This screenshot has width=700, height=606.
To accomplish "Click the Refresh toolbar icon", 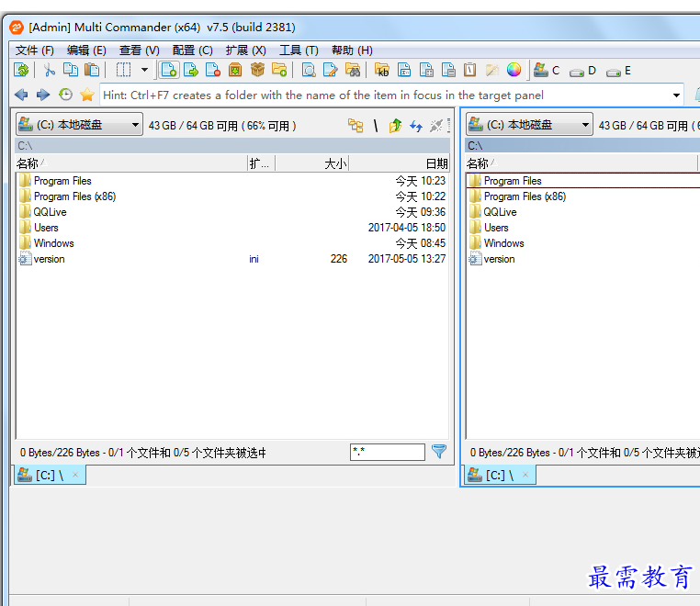I will pyautogui.click(x=21, y=70).
